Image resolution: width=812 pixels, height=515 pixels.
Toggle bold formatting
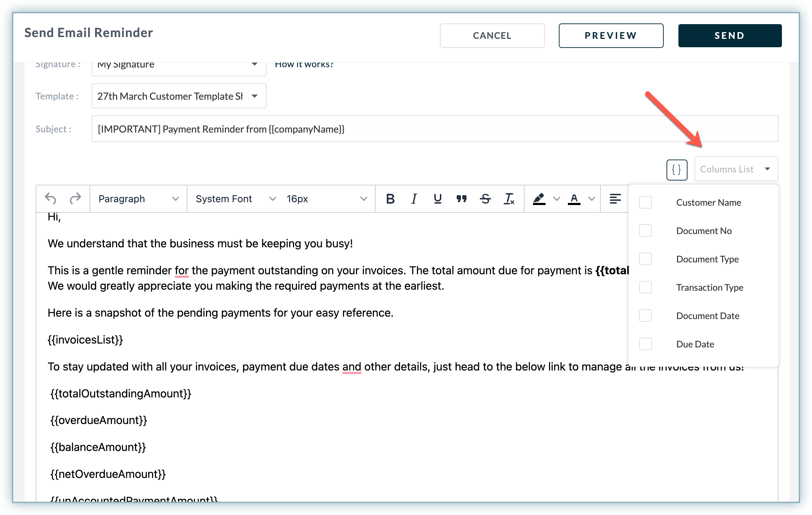[x=390, y=199]
